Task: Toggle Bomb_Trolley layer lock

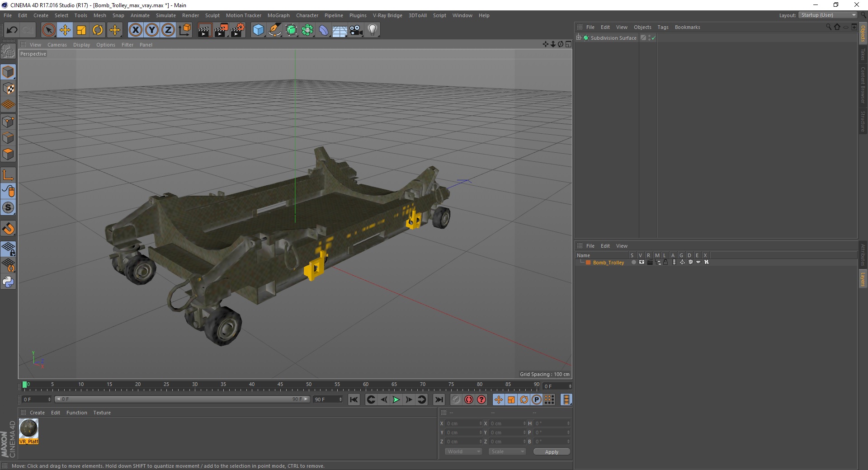Action: pos(666,262)
